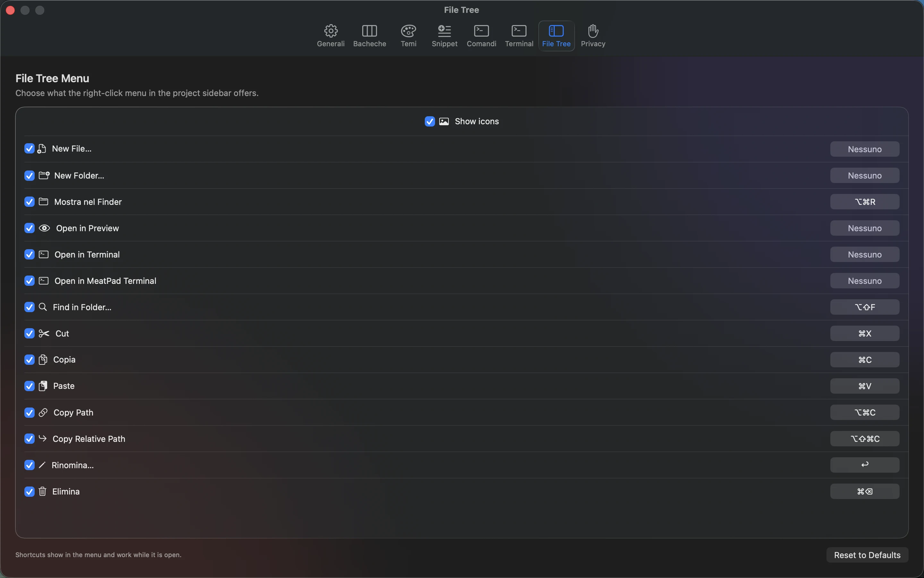Click the Paste clipboard icon
The image size is (924, 578).
point(43,386)
